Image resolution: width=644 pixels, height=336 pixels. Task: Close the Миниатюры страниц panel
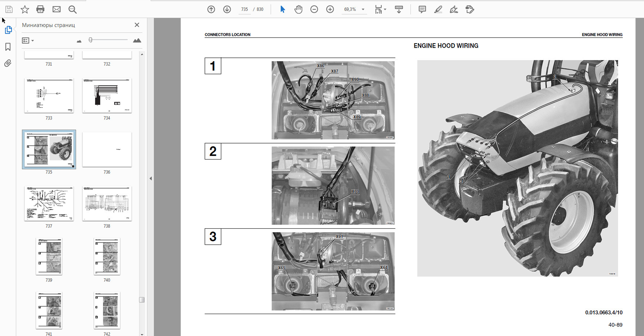click(x=137, y=25)
